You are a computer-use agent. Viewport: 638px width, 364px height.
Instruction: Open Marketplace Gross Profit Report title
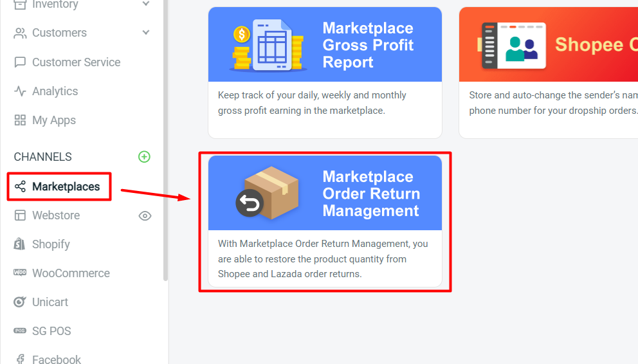368,45
